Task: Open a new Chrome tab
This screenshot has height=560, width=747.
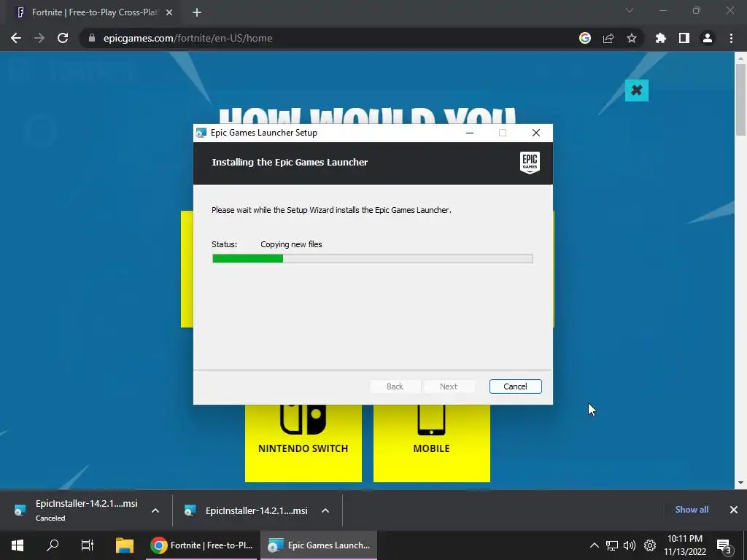Action: tap(197, 12)
